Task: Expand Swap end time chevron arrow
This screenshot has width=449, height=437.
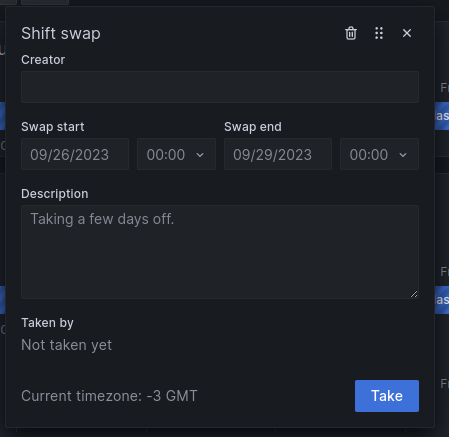Action: (x=403, y=155)
